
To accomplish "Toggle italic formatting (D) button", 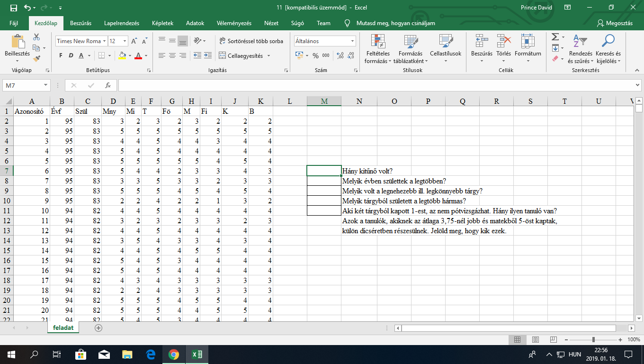I will click(71, 55).
